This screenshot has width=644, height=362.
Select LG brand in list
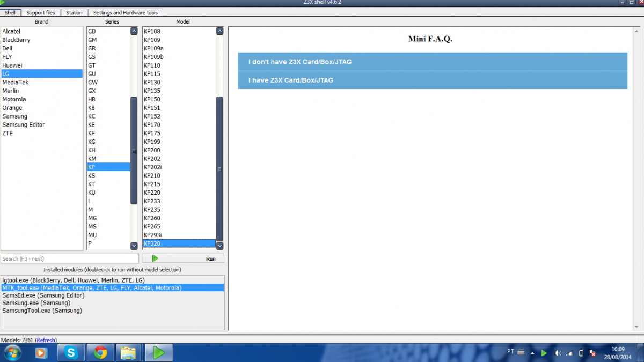[x=42, y=73]
